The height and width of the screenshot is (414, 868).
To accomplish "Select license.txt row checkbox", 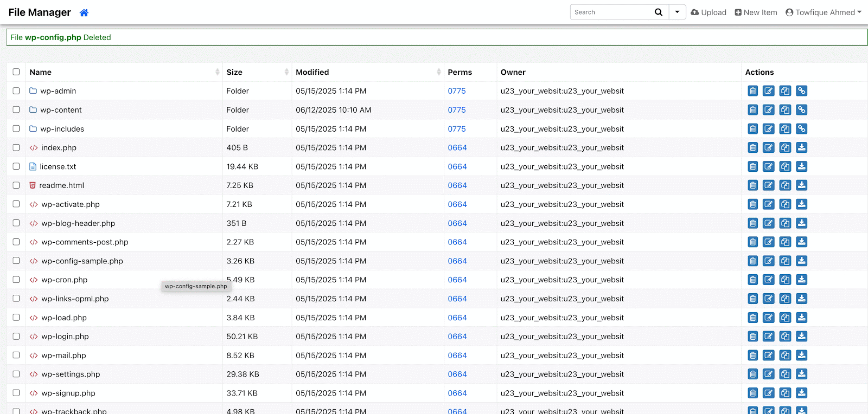I will (x=16, y=166).
